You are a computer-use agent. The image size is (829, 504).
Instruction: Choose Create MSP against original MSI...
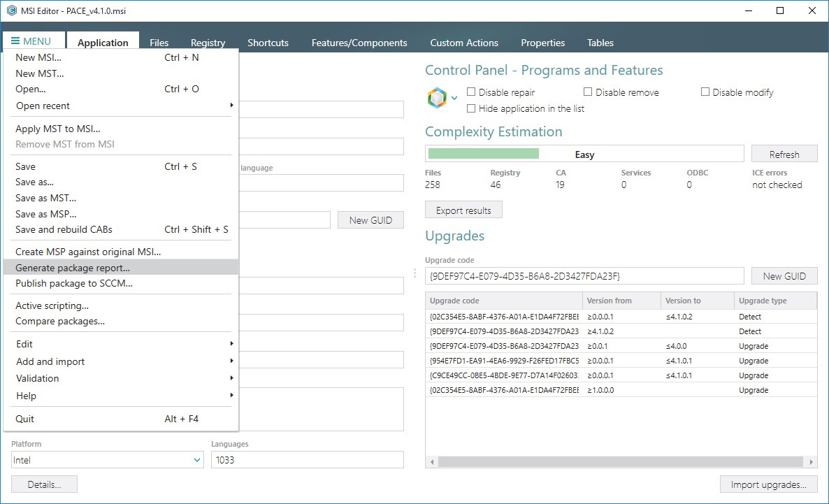point(120,252)
